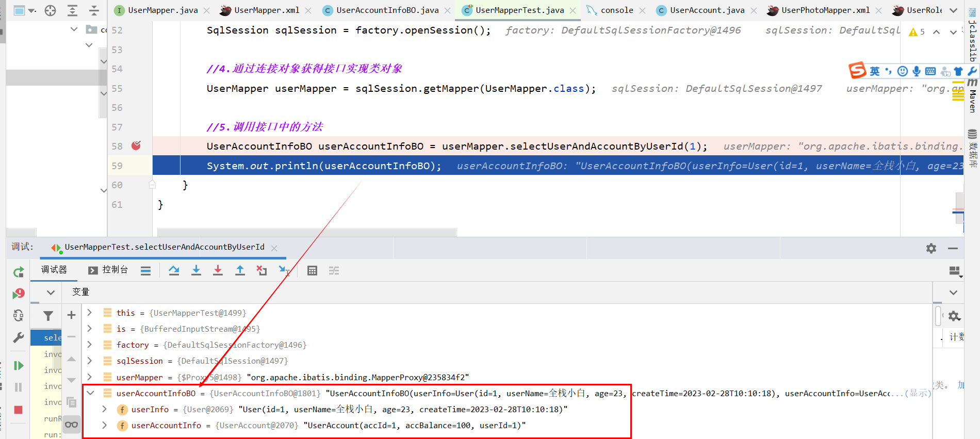Open the thread selector dropdown above frames
The width and height of the screenshot is (980, 439).
[x=51, y=292]
